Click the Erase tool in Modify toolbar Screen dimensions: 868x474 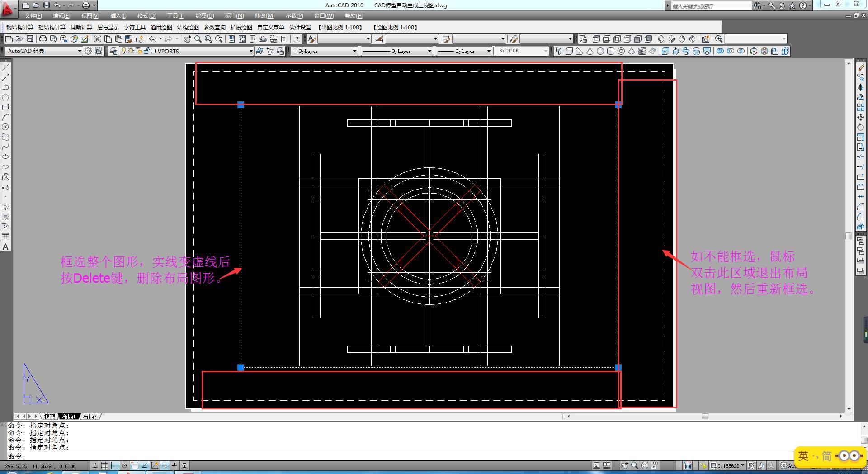861,67
